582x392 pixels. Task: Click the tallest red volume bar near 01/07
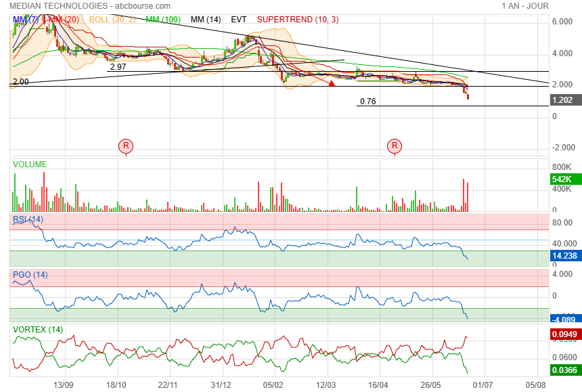click(463, 195)
